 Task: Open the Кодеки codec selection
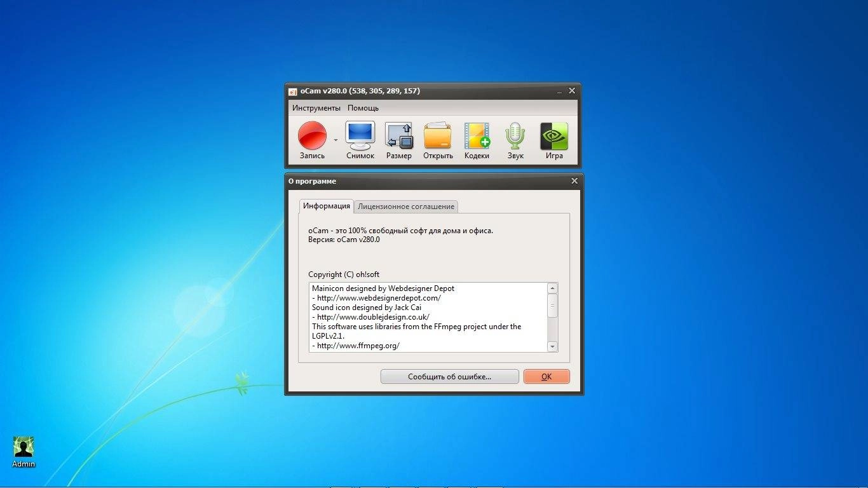pos(477,140)
